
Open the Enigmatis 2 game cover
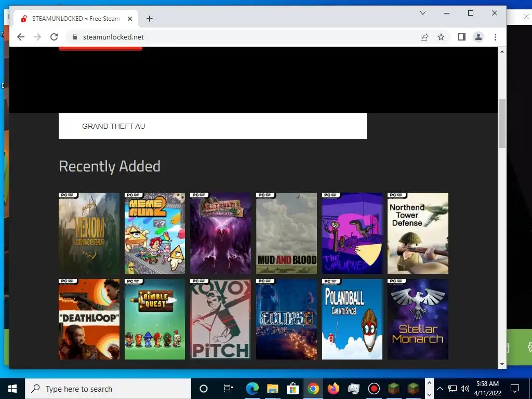[220, 233]
